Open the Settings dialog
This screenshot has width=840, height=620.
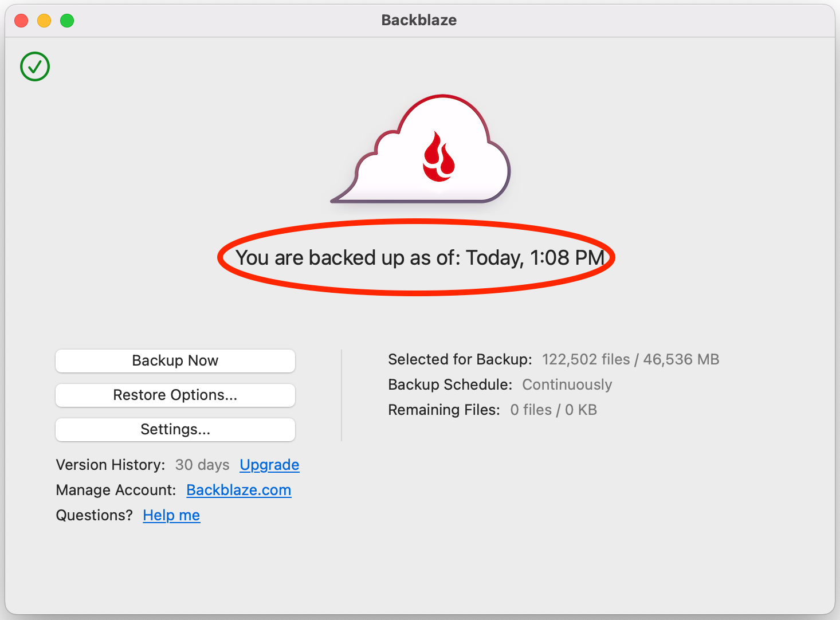175,430
